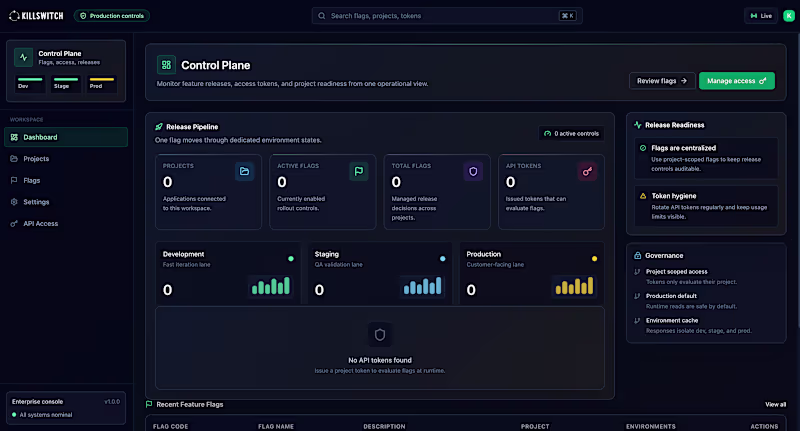Click the API Access key icon in sidebar
The image size is (800, 431).
coord(14,223)
